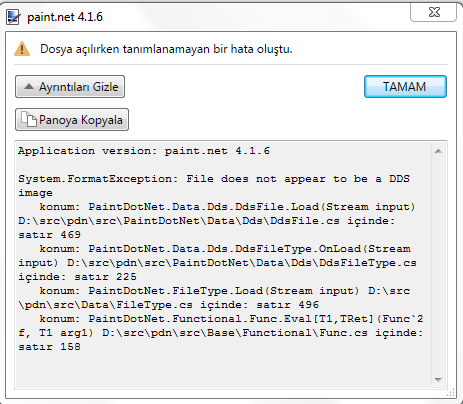Click the System.FormatException line in details

point(214,179)
